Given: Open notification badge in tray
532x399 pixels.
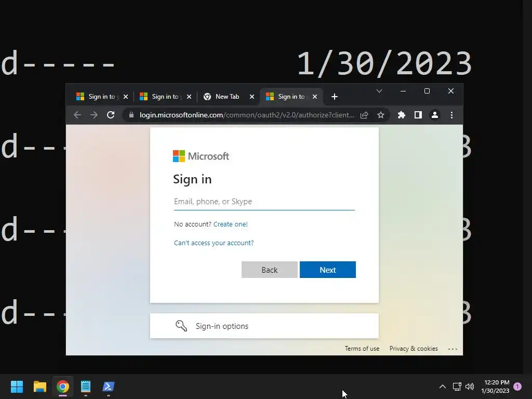Looking at the screenshot, I should (517, 387).
